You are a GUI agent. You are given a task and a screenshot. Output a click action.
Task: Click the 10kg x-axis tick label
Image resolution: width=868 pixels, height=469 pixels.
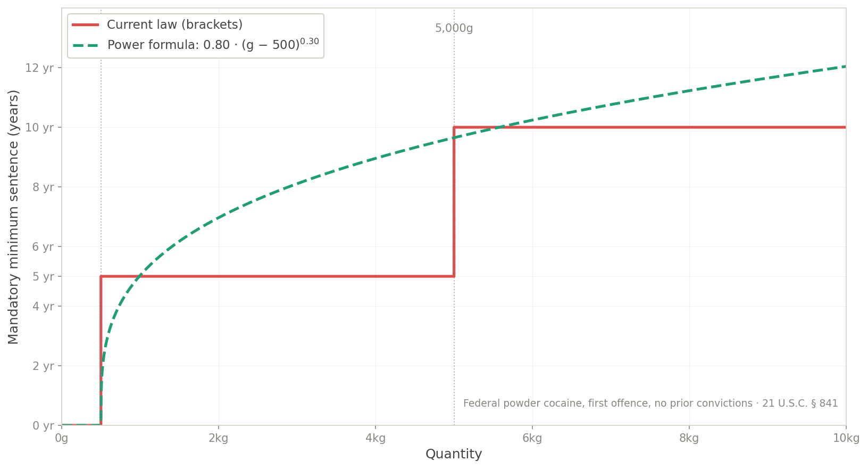pyautogui.click(x=846, y=438)
